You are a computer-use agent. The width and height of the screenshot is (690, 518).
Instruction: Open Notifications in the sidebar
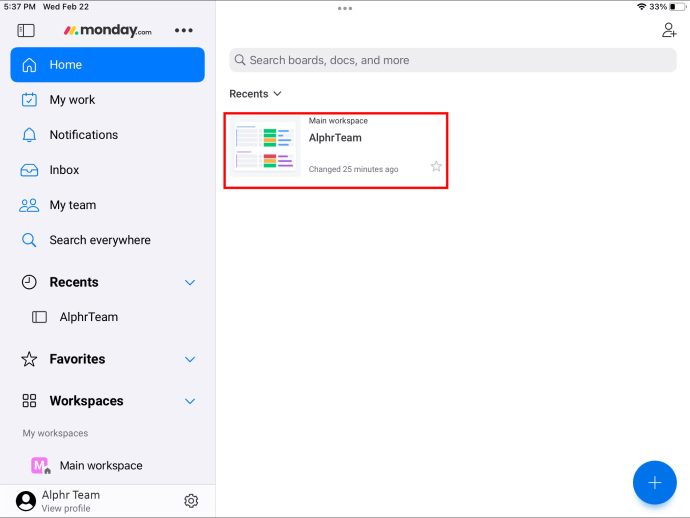click(107, 135)
